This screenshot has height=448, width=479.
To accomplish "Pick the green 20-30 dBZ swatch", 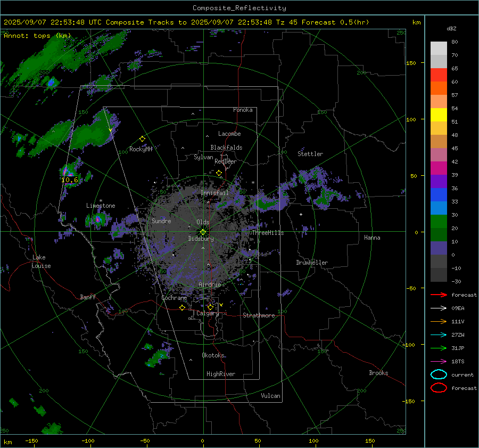I will (x=439, y=222).
